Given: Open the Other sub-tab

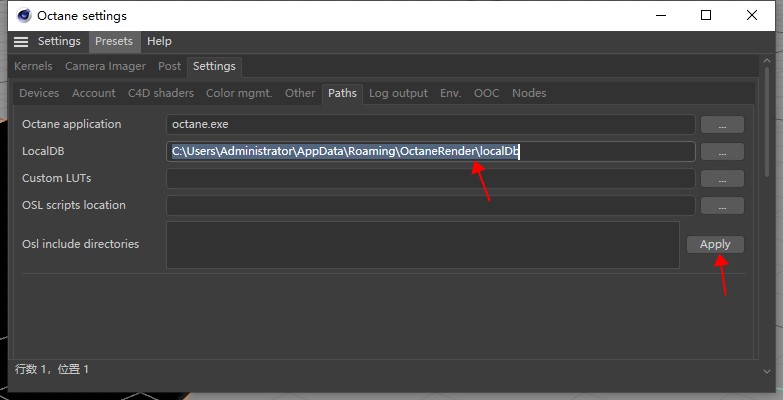Looking at the screenshot, I should 300,93.
